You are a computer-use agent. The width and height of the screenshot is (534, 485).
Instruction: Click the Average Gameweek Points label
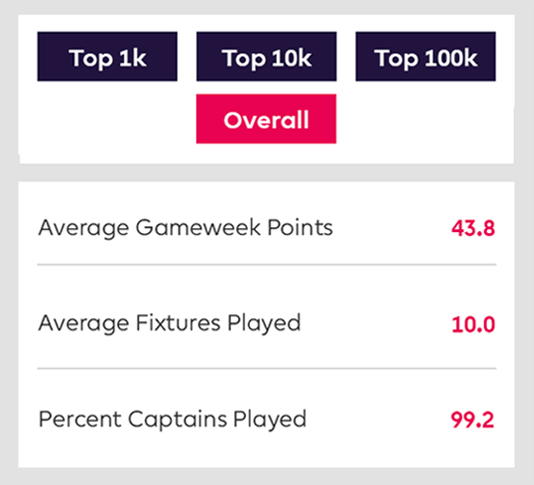186,228
